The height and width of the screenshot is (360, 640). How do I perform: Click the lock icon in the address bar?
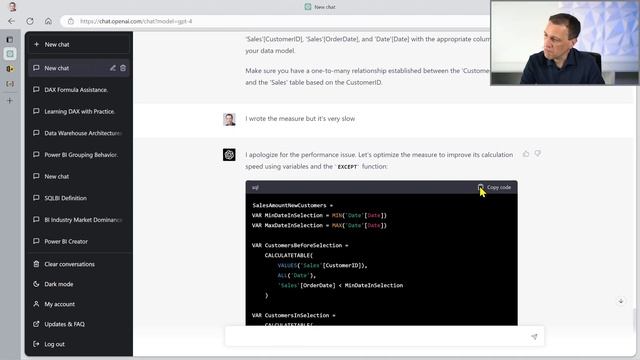71,21
